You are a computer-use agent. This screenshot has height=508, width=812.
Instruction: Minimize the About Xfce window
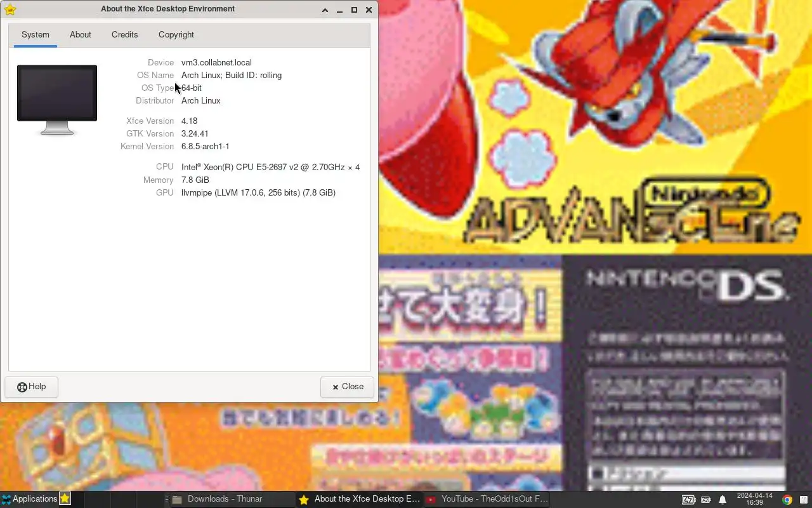point(339,10)
